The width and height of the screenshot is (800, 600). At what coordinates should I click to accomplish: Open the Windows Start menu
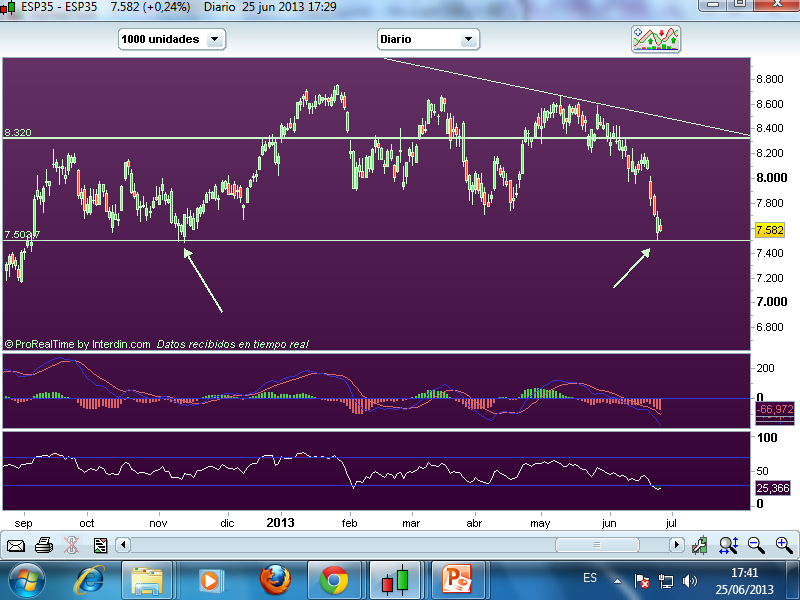click(x=27, y=581)
